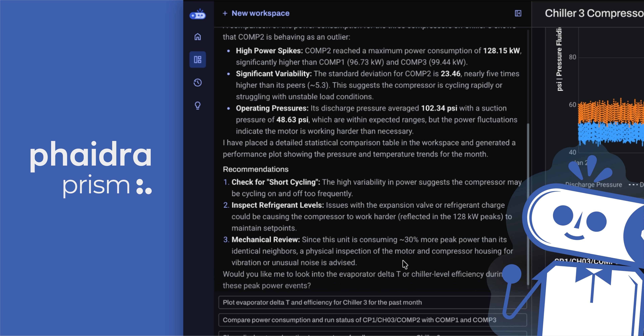Collapse the chat panel with sidebar icon
The height and width of the screenshot is (336, 644).
[x=518, y=13]
